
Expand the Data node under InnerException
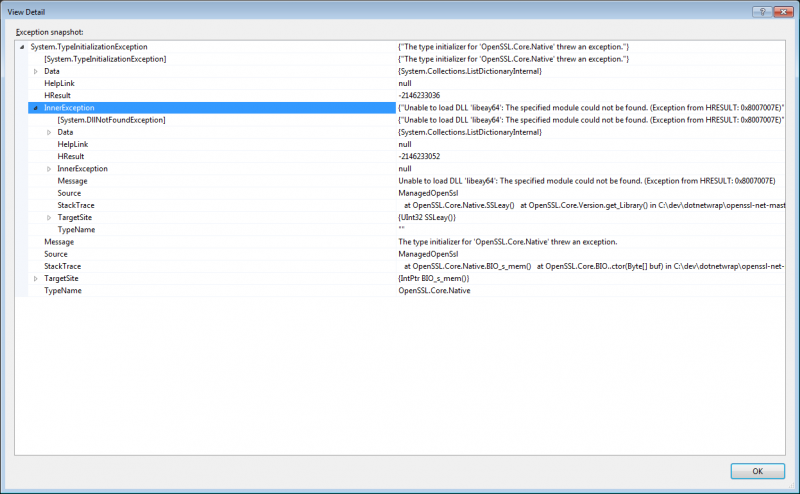point(49,132)
